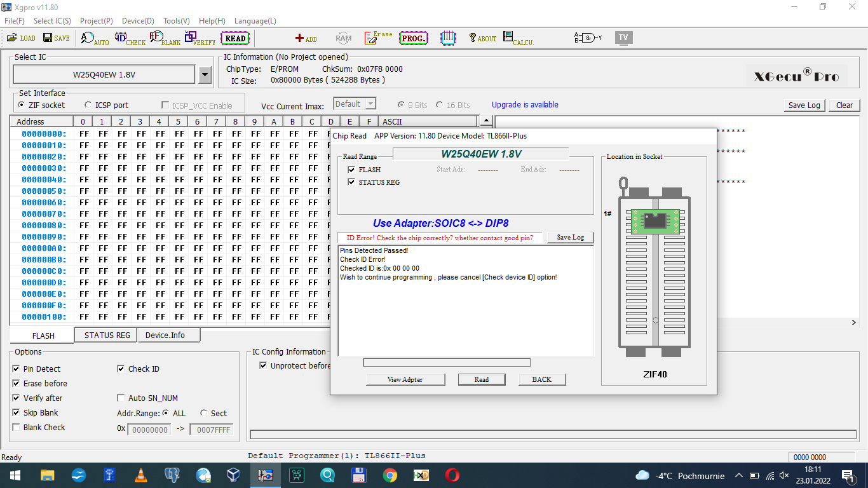The image size is (868, 488).
Task: Click the red plus ADD icon
Action: pyautogui.click(x=306, y=39)
